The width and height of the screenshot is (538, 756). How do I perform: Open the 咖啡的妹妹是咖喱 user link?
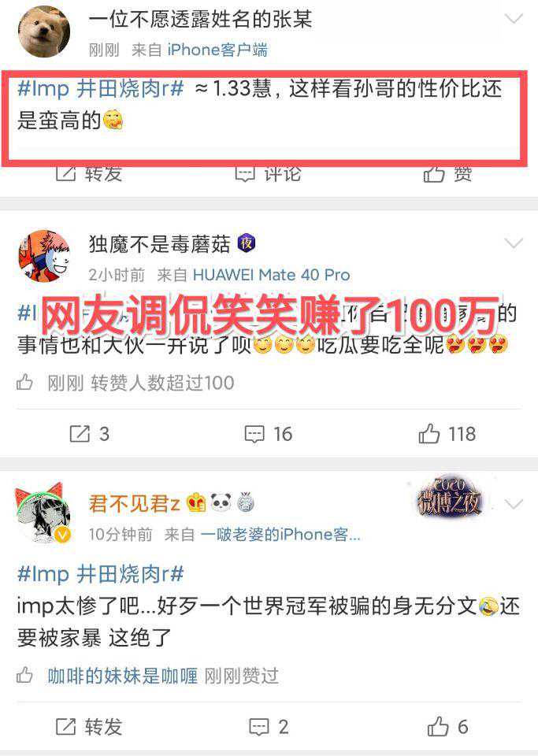click(x=123, y=676)
